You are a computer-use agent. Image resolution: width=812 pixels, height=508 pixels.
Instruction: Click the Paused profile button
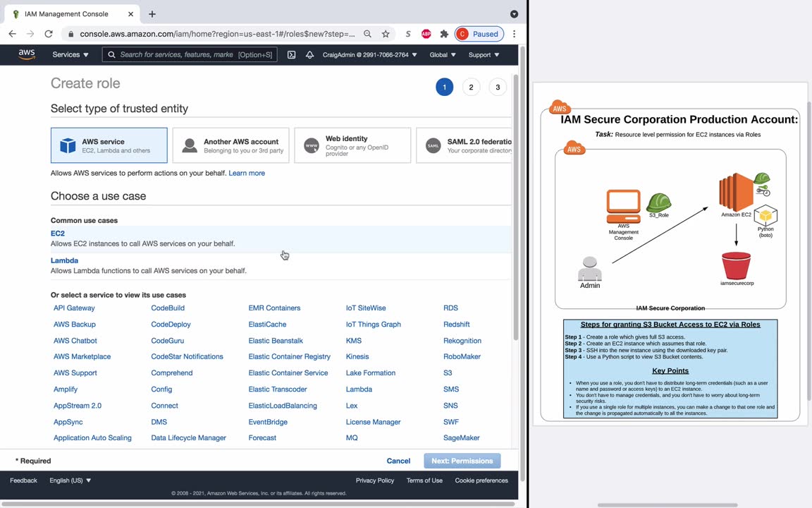479,34
